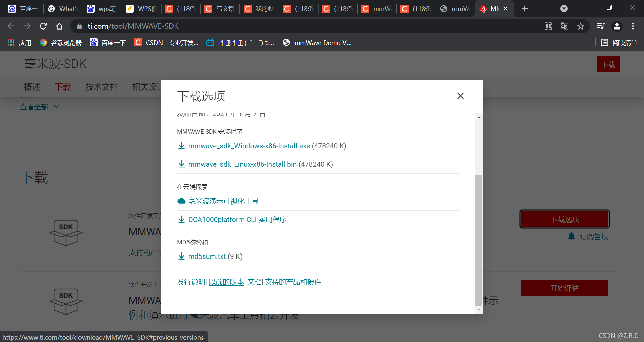The height and width of the screenshot is (342, 644).
Task: Click the 开始评估 button
Action: pos(565,288)
